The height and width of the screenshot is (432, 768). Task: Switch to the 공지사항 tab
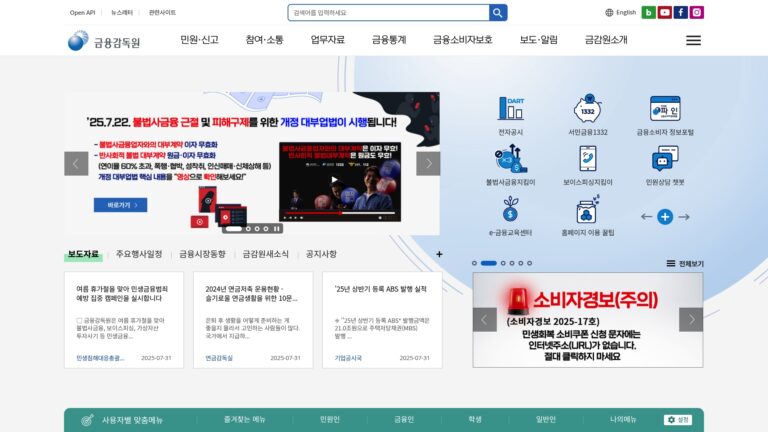click(x=321, y=254)
